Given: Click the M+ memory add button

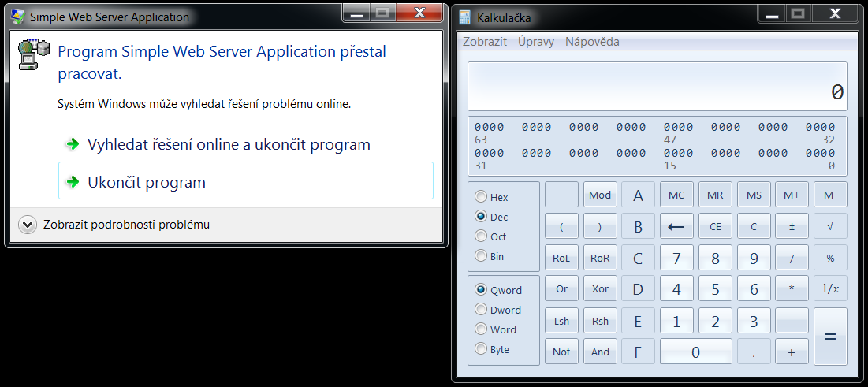Looking at the screenshot, I should click(792, 195).
